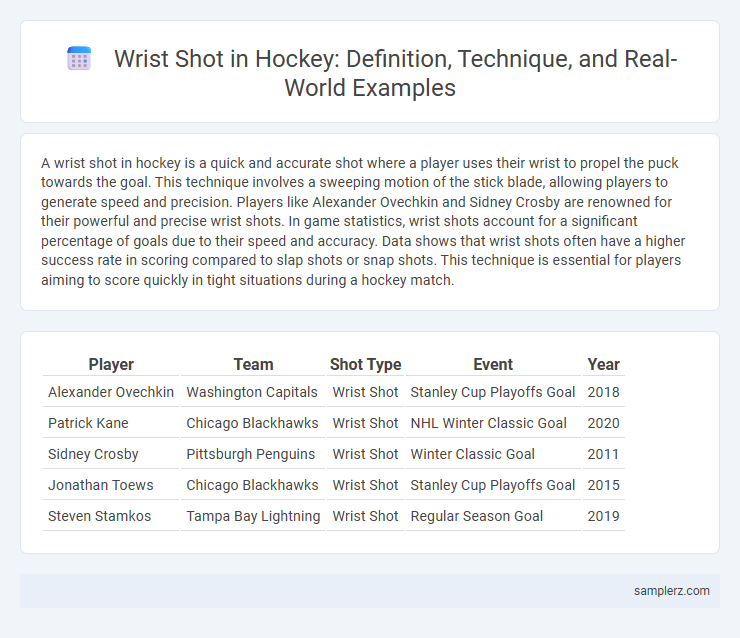
Task: Click the Pittsburgh Penguins cell
Action: pyautogui.click(x=251, y=454)
